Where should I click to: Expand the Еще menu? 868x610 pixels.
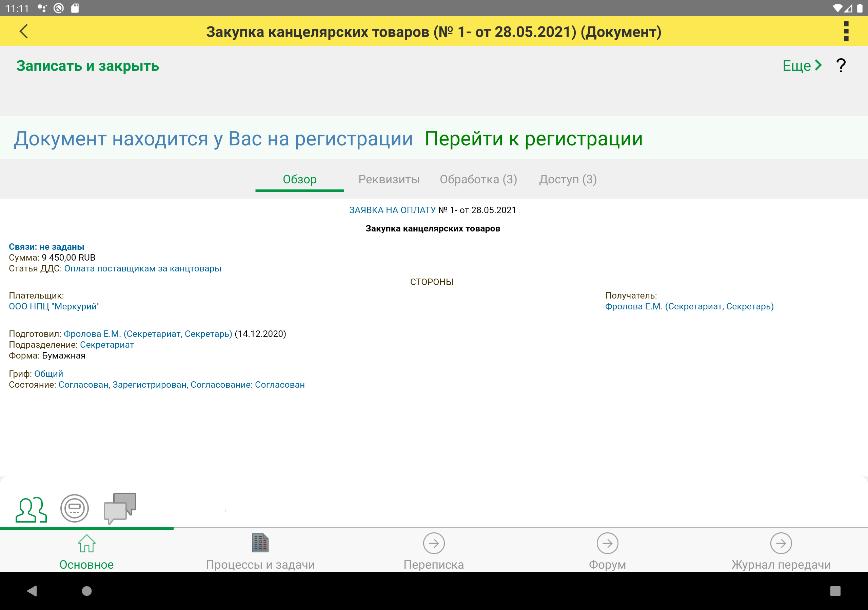click(802, 66)
